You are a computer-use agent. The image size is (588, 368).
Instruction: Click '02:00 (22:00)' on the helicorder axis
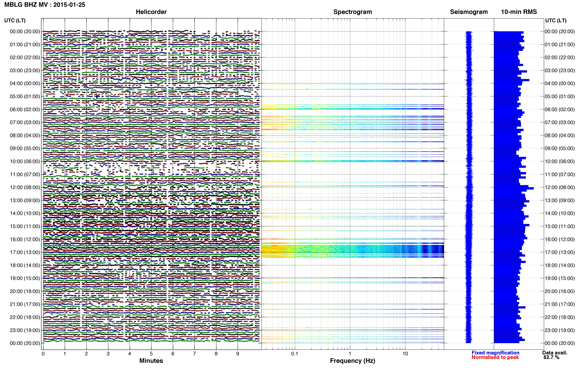click(25, 57)
